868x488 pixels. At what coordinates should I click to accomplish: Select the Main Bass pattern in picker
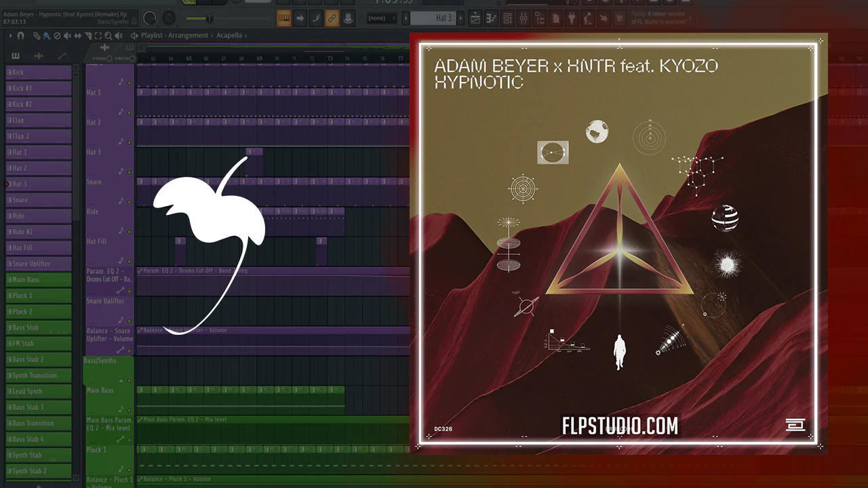(x=39, y=279)
